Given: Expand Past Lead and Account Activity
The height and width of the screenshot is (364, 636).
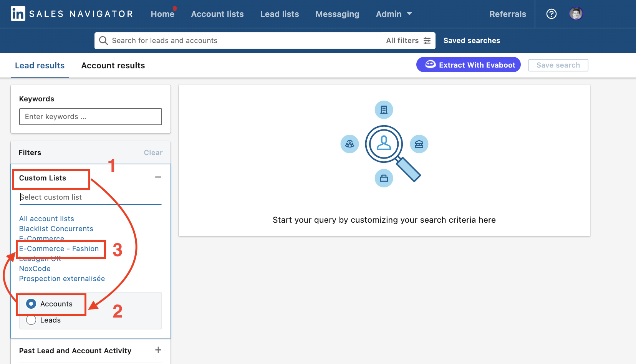Looking at the screenshot, I should [158, 350].
